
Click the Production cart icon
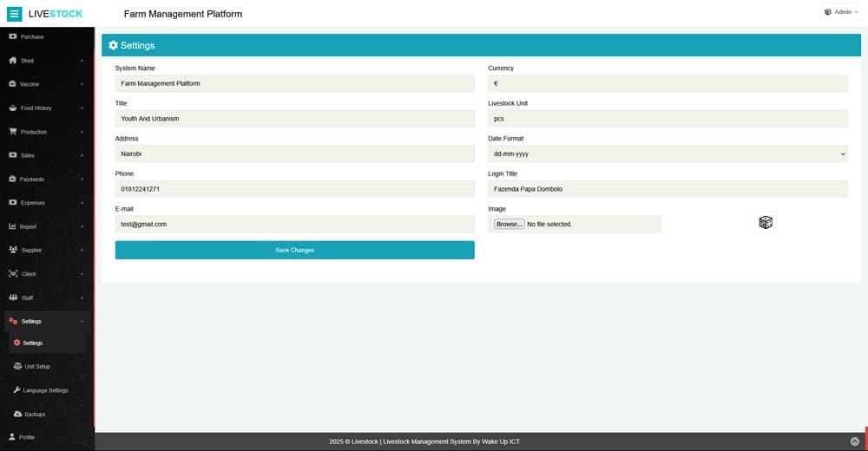pyautogui.click(x=13, y=132)
